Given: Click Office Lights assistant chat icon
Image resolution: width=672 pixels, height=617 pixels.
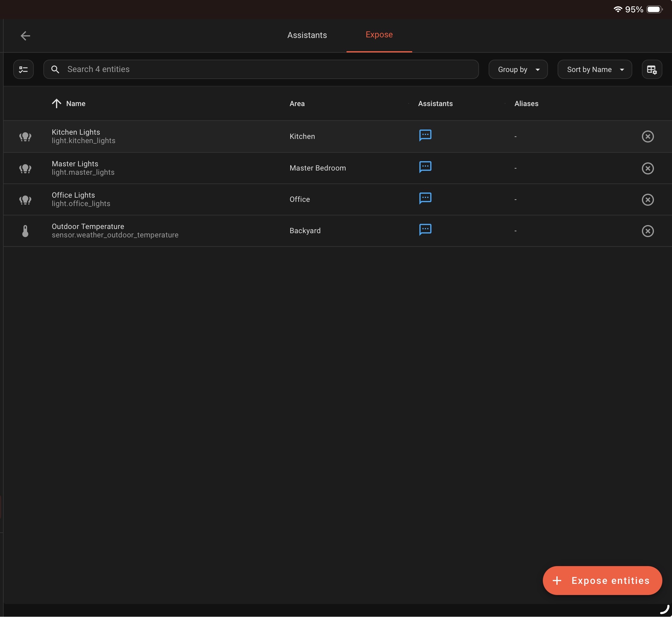Looking at the screenshot, I should pyautogui.click(x=425, y=198).
